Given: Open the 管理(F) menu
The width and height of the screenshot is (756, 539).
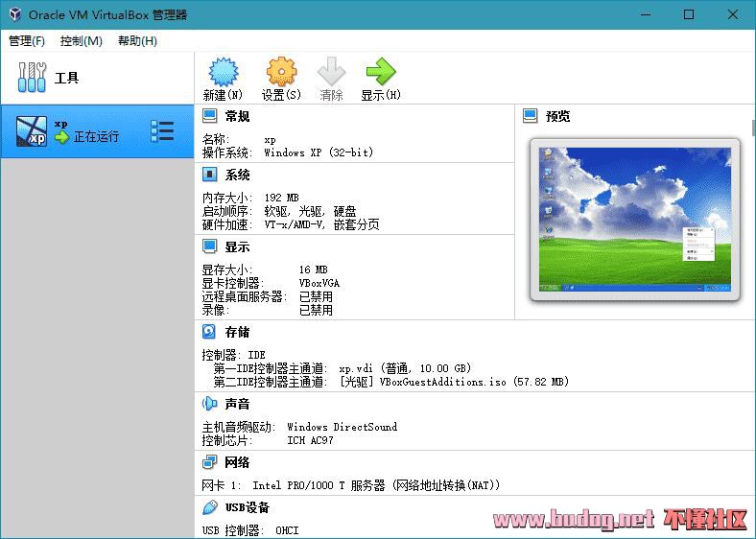Looking at the screenshot, I should click(x=27, y=41).
